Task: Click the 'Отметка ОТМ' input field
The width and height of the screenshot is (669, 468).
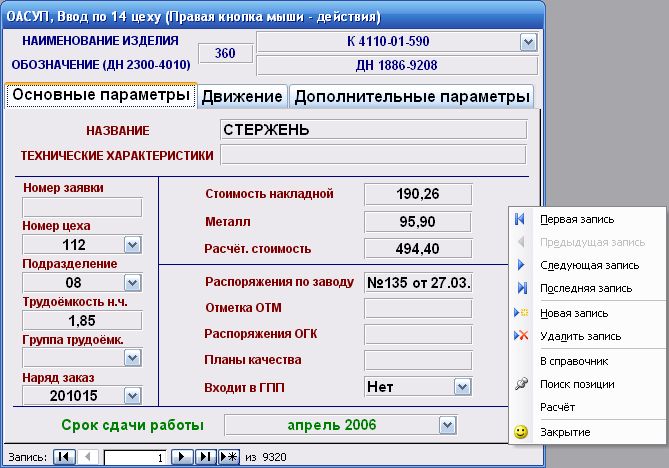Action: (x=418, y=308)
